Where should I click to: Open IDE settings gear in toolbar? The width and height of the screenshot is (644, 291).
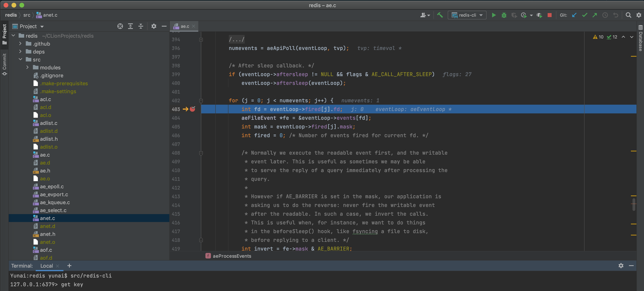tap(638, 15)
